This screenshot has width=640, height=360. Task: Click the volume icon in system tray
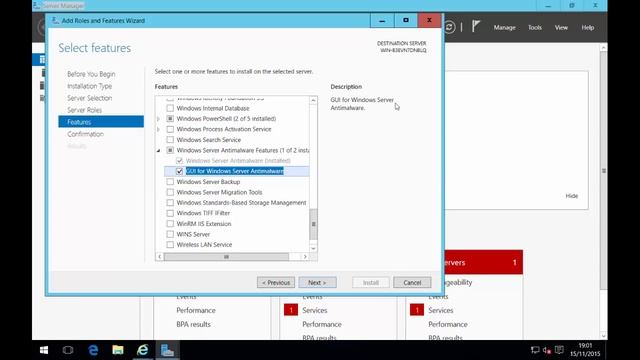coord(547,350)
